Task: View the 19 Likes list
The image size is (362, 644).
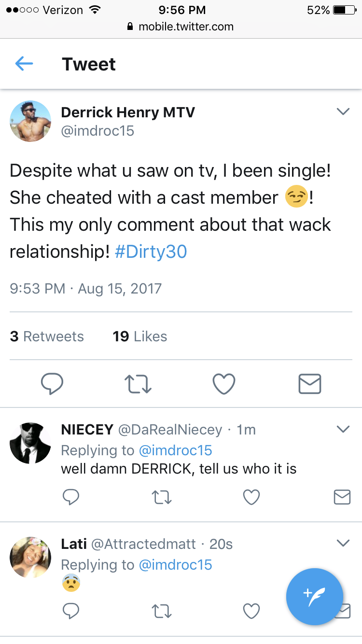Action: coord(140,336)
